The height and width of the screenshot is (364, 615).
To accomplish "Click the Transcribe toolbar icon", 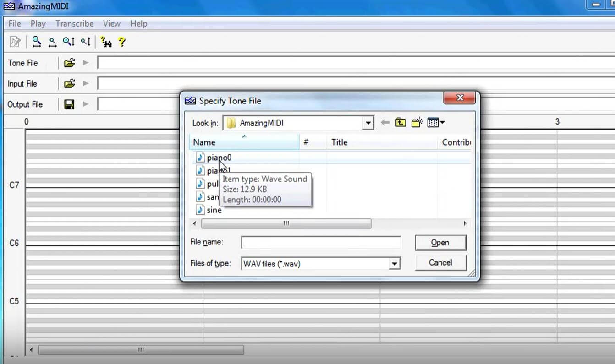I will [x=15, y=42].
